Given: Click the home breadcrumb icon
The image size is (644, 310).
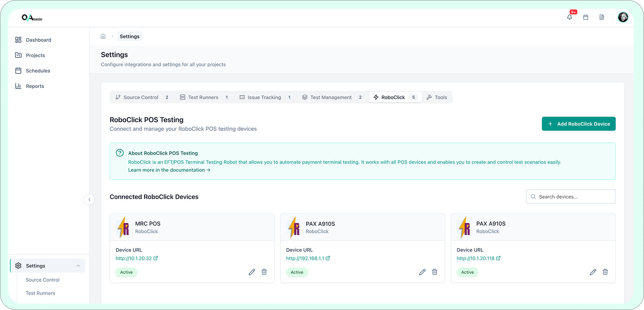Looking at the screenshot, I should tap(103, 36).
